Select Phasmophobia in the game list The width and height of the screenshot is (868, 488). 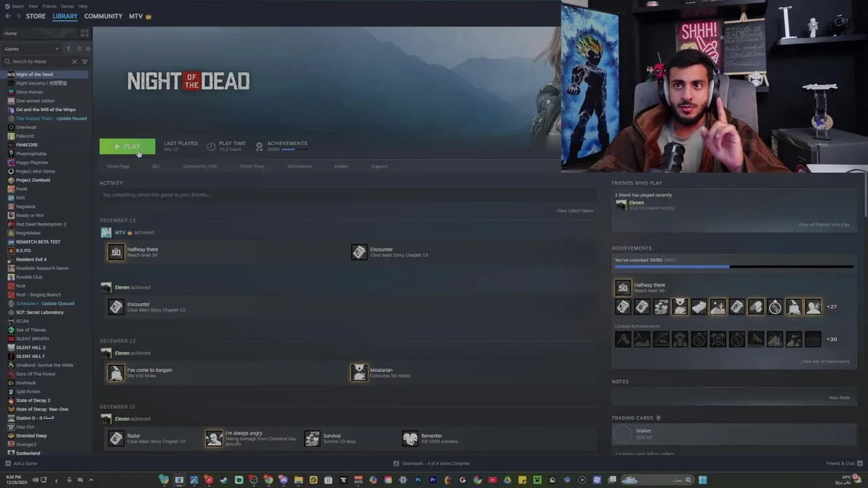click(31, 154)
